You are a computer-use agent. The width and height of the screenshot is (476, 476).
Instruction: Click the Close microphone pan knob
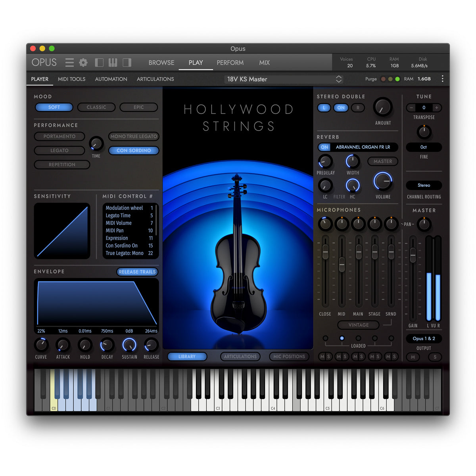[x=325, y=224]
